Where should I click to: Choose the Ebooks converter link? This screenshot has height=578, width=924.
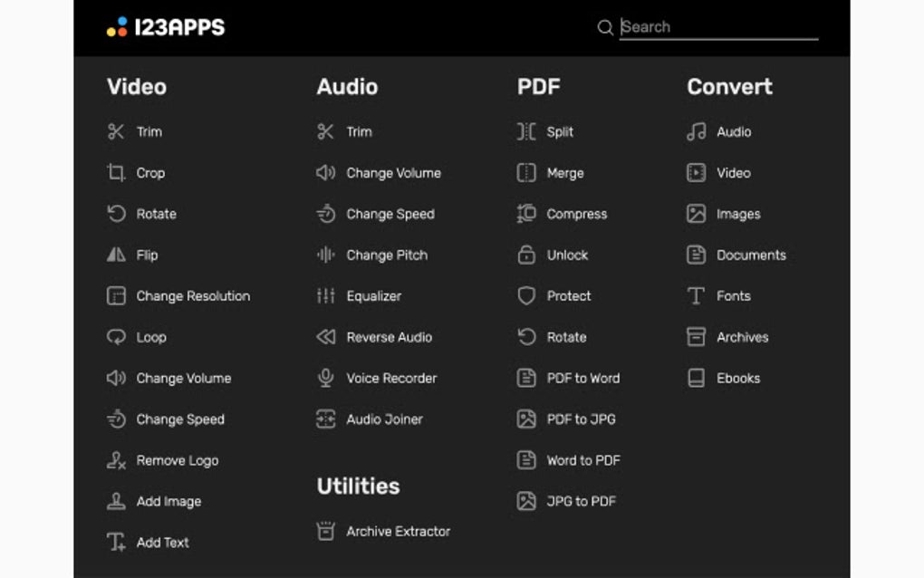coord(738,379)
